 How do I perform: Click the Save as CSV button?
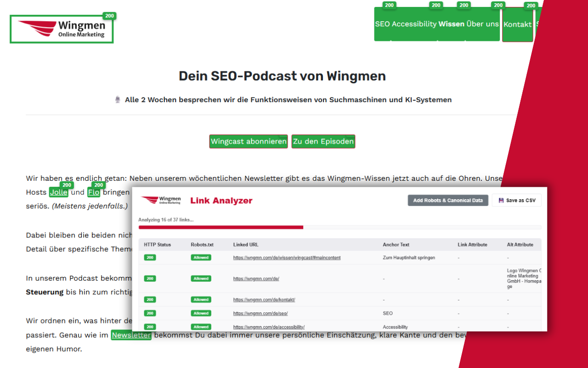(x=517, y=200)
